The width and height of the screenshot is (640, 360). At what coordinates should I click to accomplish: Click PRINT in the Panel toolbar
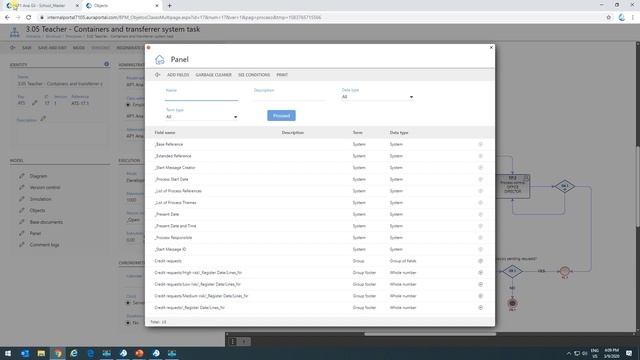click(282, 75)
